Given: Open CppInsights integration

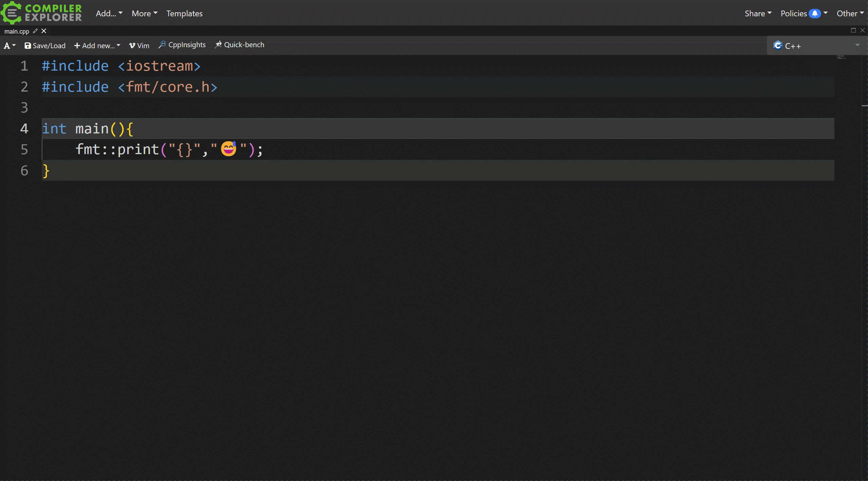Looking at the screenshot, I should (182, 44).
